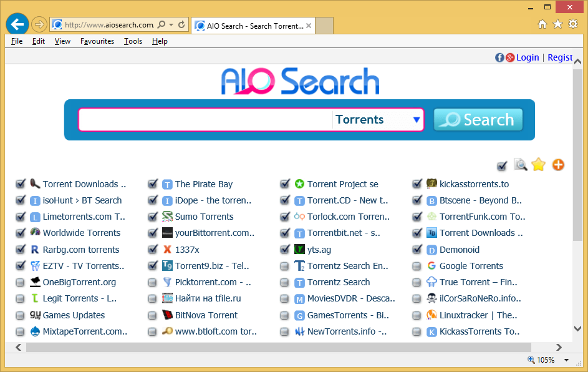The height and width of the screenshot is (372, 588).
Task: Open the zoom level 105% dropdown arrow
Action: [x=567, y=360]
